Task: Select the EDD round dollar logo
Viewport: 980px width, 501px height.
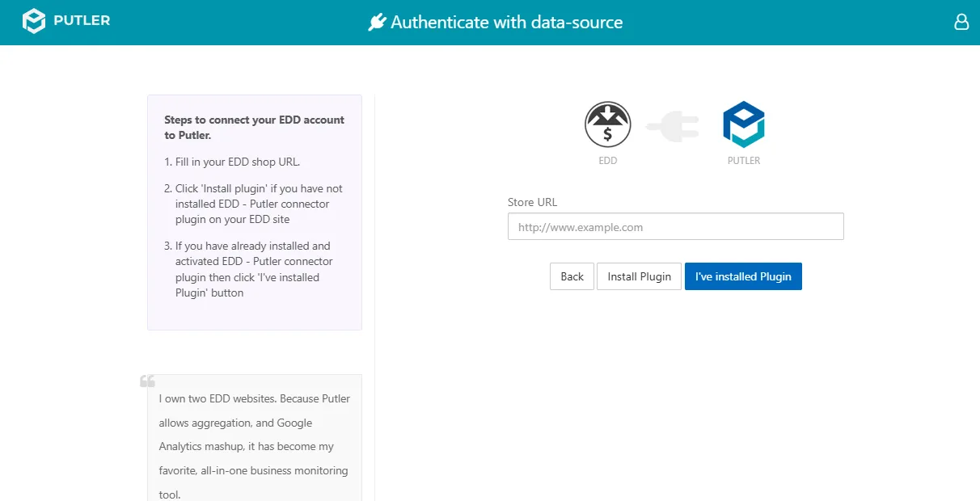Action: (607, 124)
